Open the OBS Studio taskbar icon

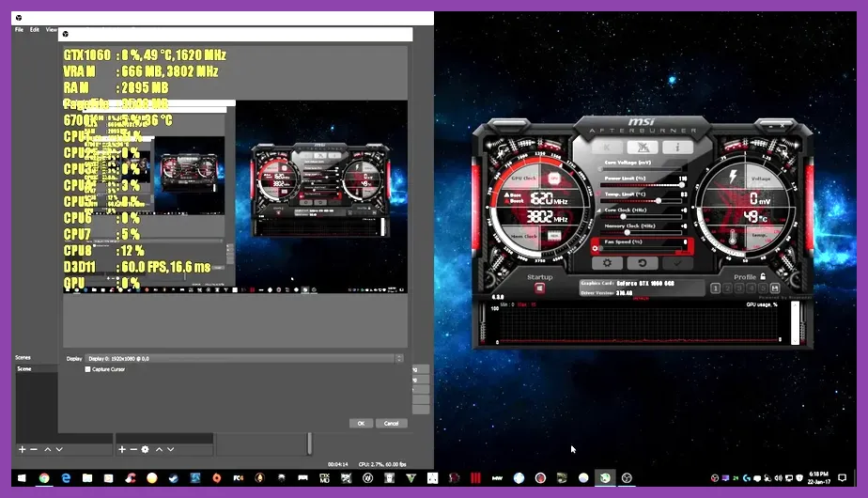click(x=627, y=477)
